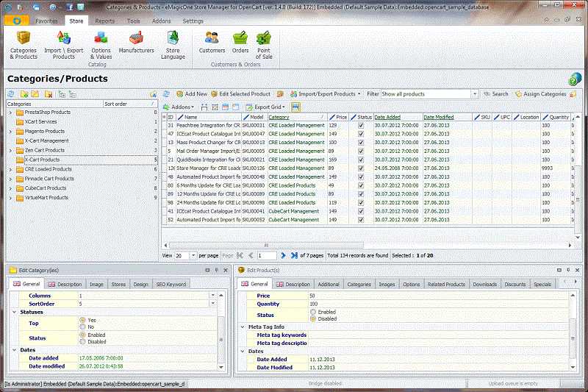This screenshot has width=588, height=392.
Task: Click the product Price value field
Action: click(x=438, y=296)
